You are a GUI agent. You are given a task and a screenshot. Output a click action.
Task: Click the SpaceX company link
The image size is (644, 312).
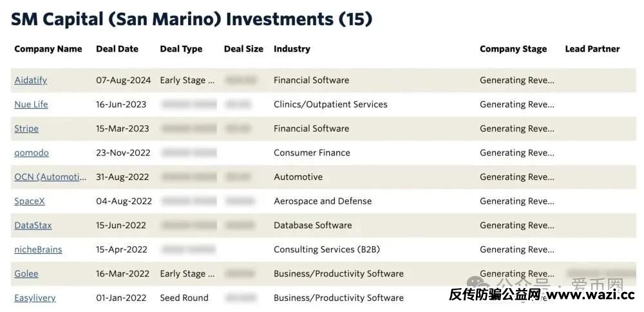[30, 201]
